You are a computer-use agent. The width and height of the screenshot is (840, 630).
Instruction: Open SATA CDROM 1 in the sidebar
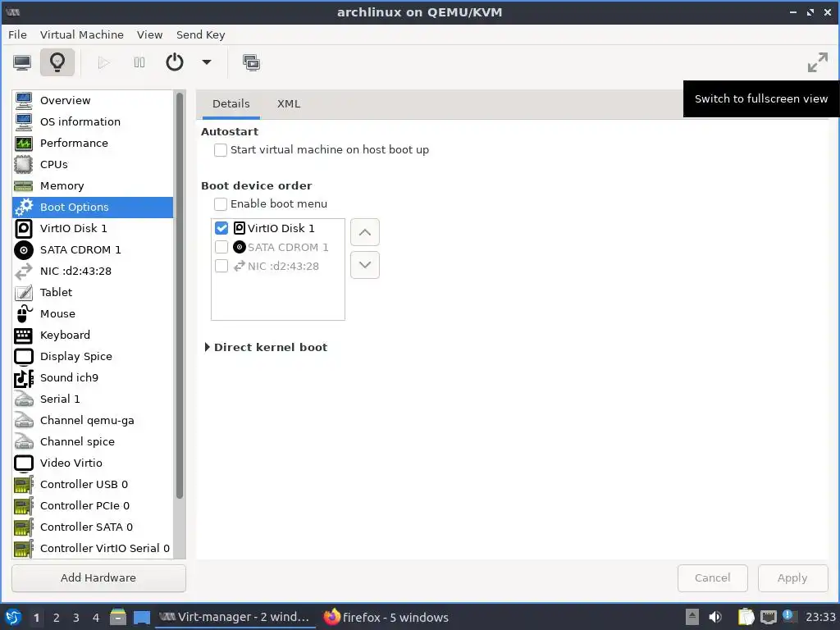(x=93, y=249)
